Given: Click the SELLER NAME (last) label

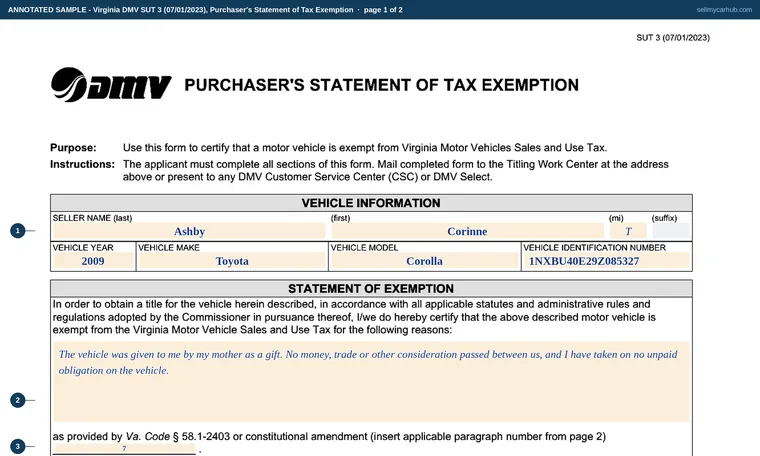Looking at the screenshot, I should pyautogui.click(x=92, y=218).
